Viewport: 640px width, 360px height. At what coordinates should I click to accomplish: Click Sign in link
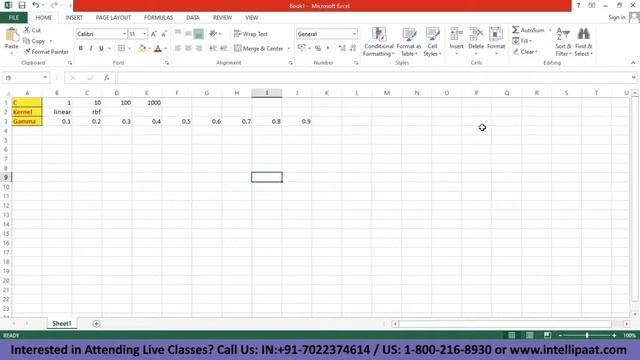click(616, 17)
